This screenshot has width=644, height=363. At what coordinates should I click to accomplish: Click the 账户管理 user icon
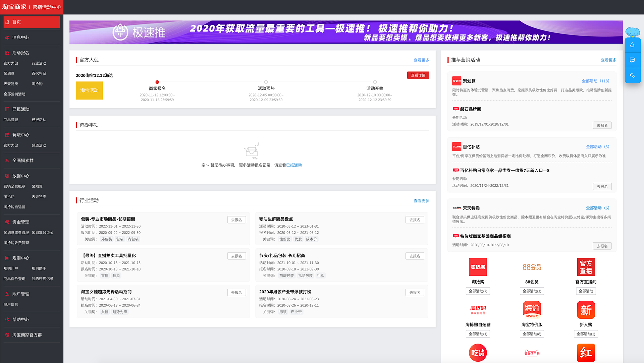[7, 294]
